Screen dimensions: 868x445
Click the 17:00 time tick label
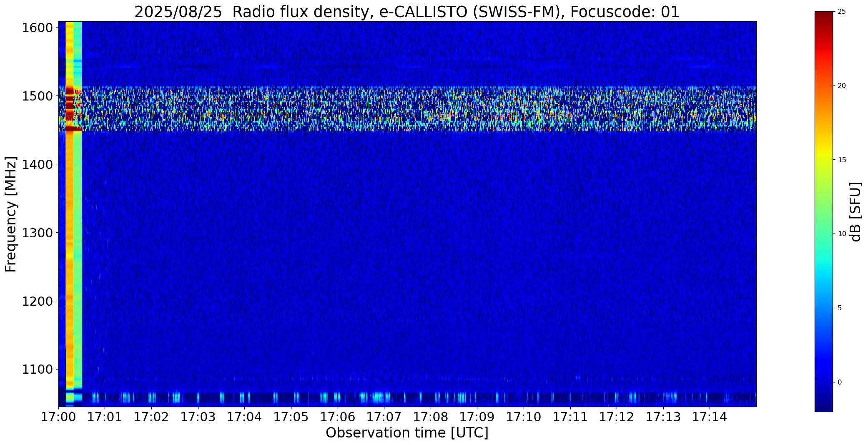point(58,417)
